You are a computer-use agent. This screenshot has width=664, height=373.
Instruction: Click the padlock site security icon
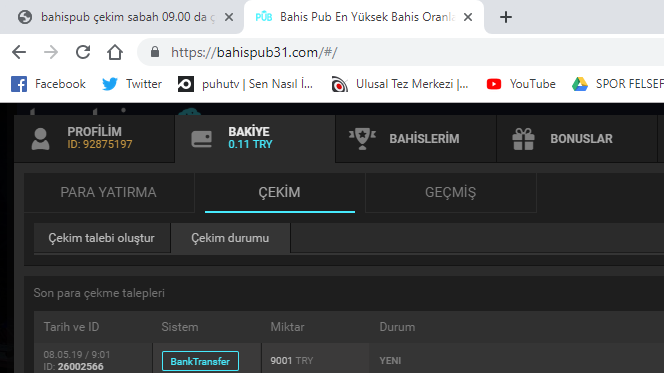(155, 52)
